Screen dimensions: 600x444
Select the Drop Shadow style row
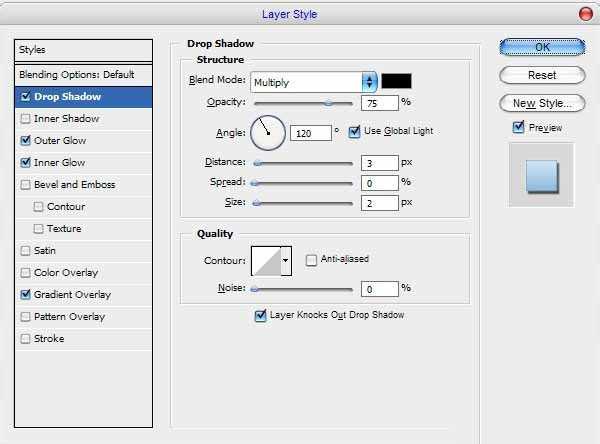[x=83, y=97]
